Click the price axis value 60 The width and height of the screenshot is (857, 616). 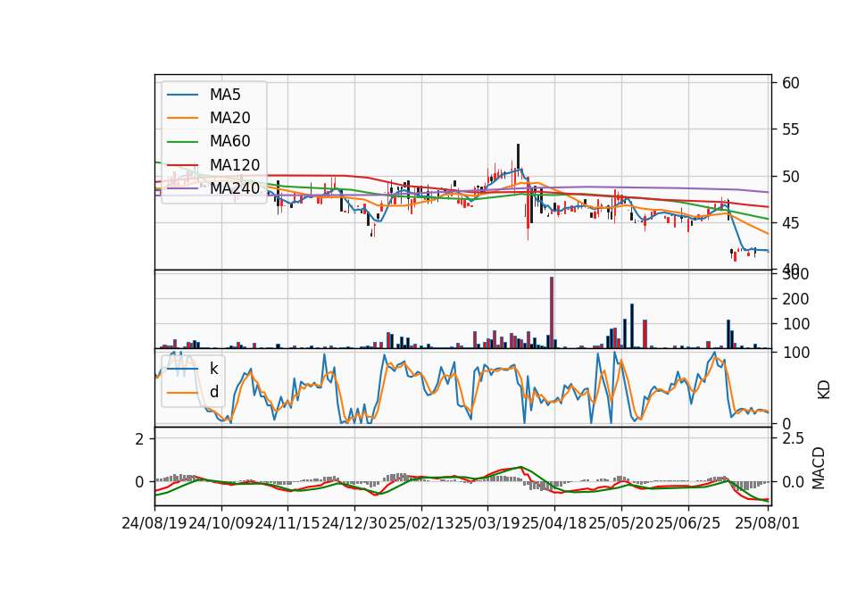point(790,83)
